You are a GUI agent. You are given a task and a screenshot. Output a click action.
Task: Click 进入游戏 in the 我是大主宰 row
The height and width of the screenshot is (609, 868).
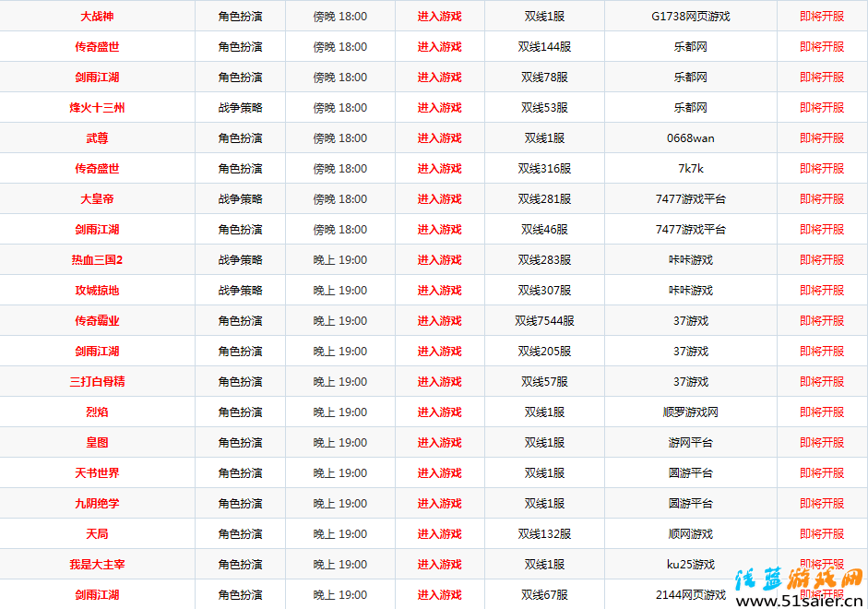click(440, 565)
